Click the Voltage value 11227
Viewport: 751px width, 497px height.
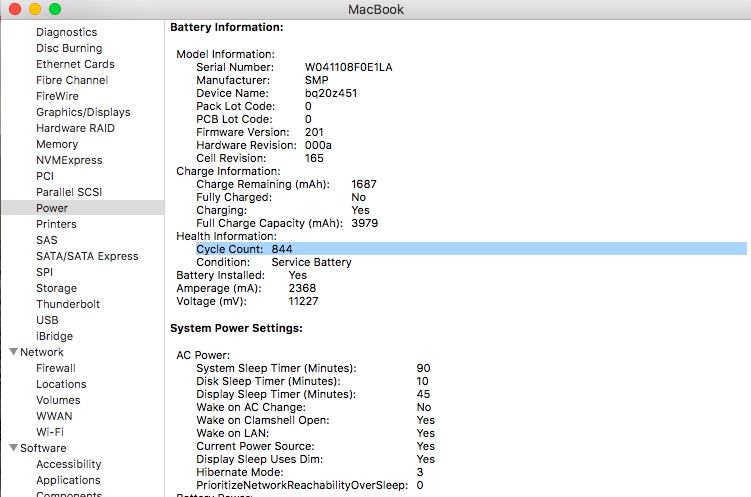[x=303, y=301]
